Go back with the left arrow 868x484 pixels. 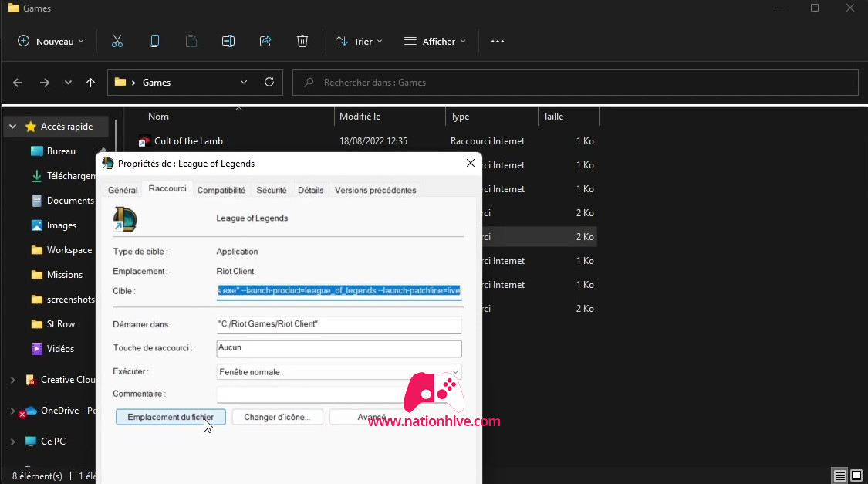(x=18, y=83)
